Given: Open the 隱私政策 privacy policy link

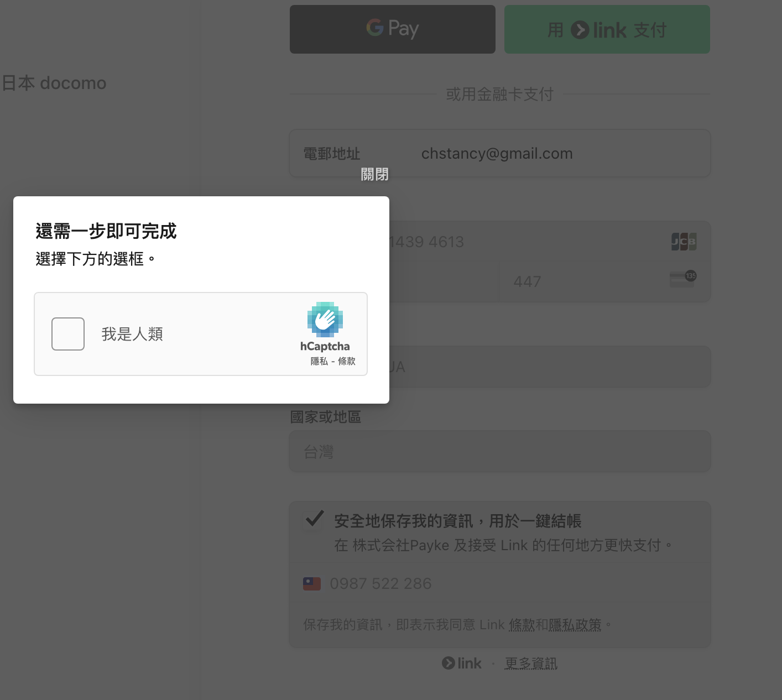Looking at the screenshot, I should tap(575, 625).
